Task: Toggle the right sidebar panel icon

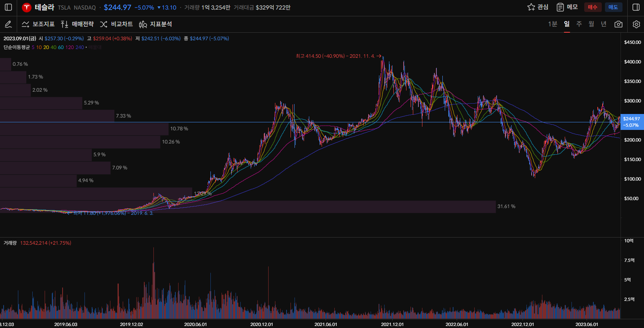Action: pyautogui.click(x=636, y=7)
